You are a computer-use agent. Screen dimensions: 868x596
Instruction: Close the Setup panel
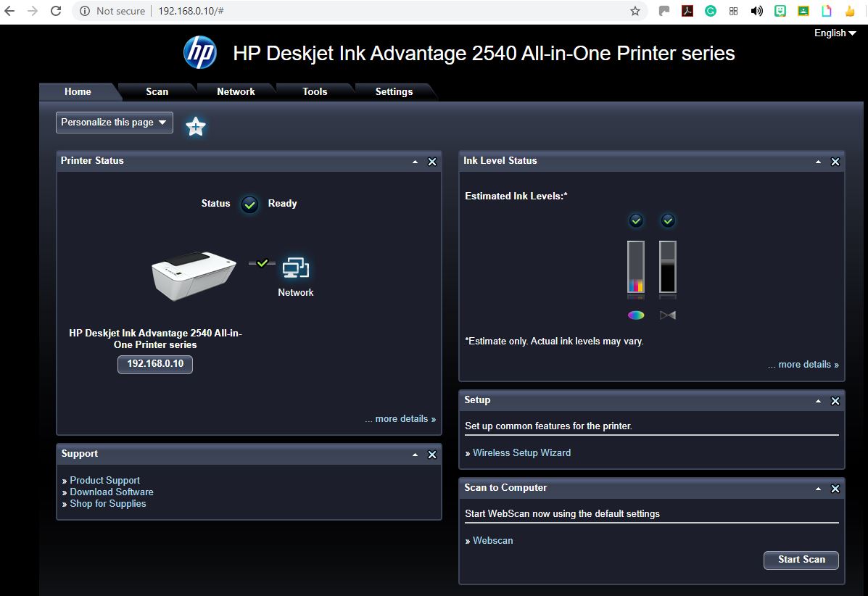[835, 401]
